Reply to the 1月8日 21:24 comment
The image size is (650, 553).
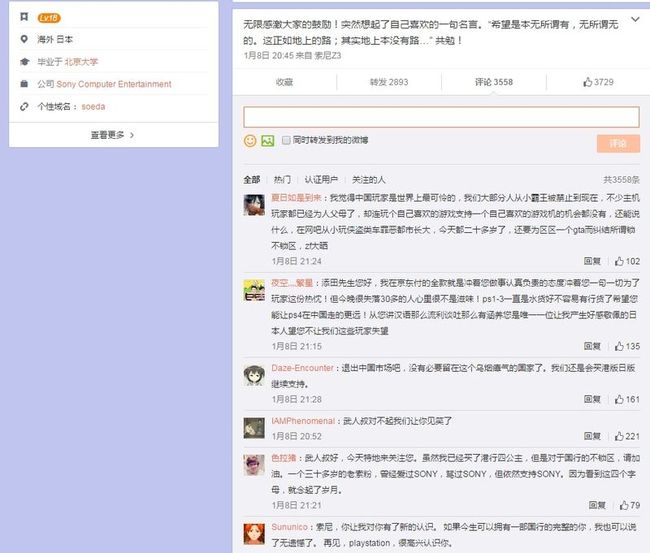click(592, 261)
